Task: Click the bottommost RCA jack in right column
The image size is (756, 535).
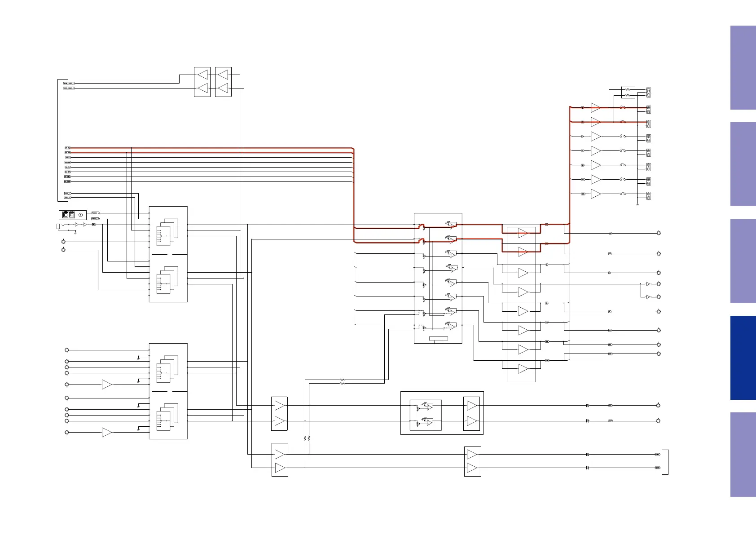Action: tap(658, 421)
